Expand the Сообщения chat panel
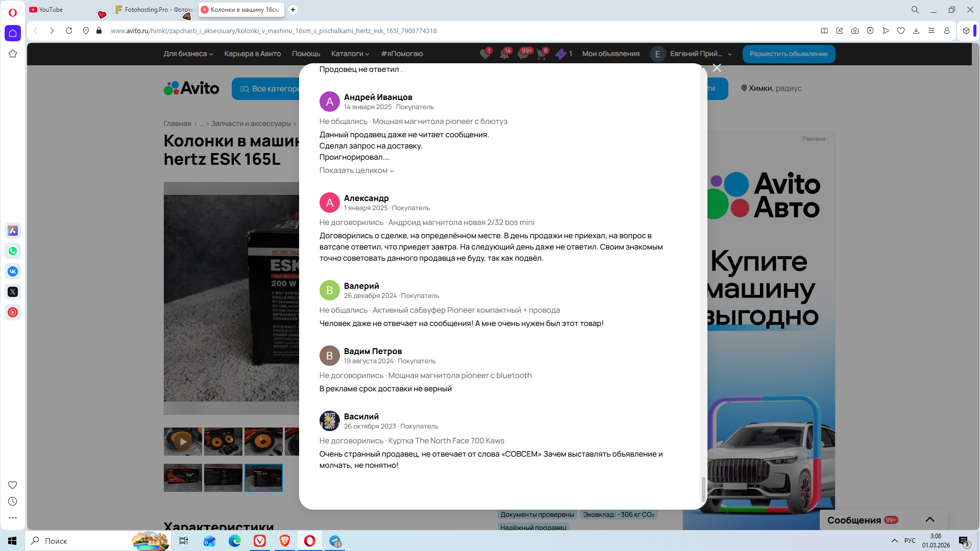This screenshot has width=980, height=551. coord(929,520)
